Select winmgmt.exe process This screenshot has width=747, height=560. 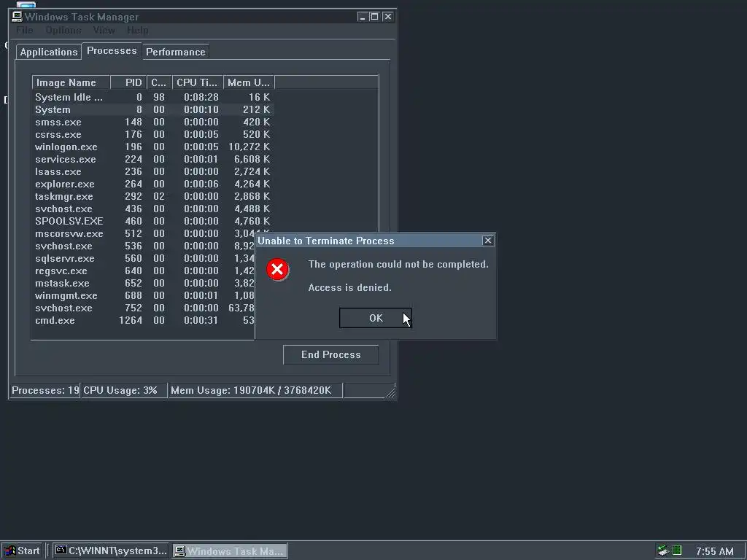pos(144,296)
